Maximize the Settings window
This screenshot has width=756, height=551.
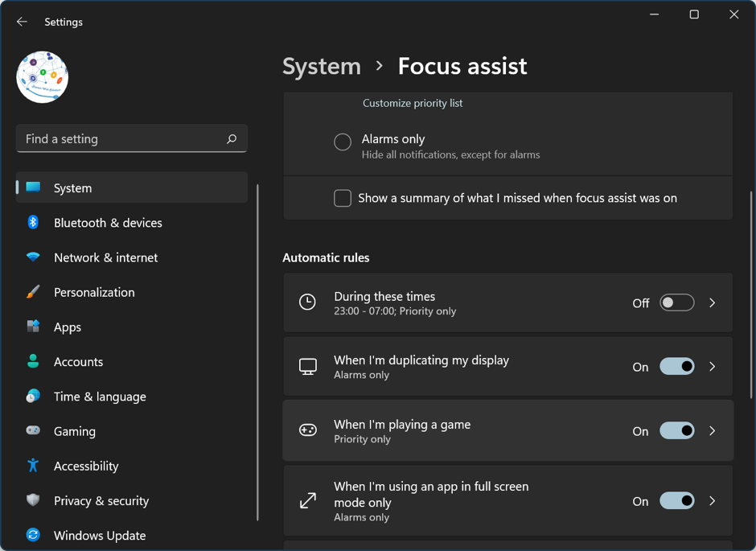pos(694,14)
